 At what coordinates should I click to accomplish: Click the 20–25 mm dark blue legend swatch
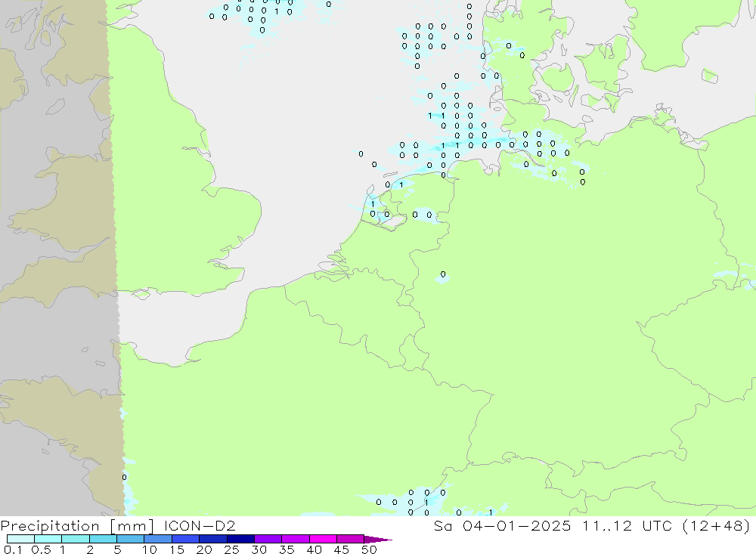click(212, 539)
